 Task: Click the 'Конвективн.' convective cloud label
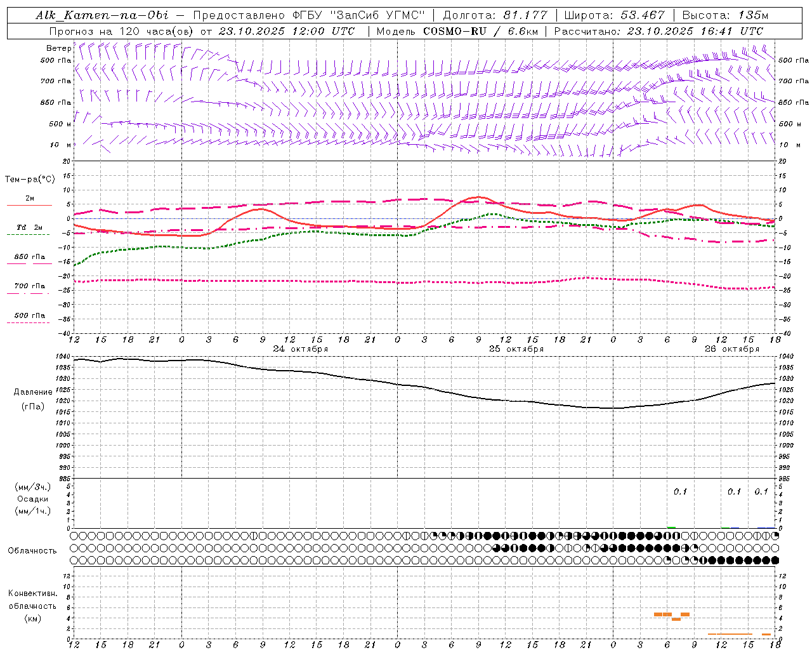(32, 594)
